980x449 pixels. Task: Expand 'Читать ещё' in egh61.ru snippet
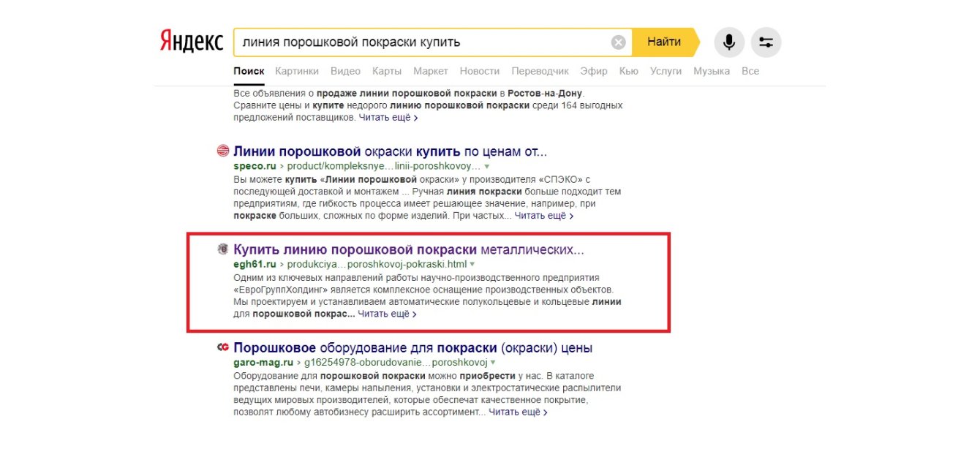coord(388,314)
